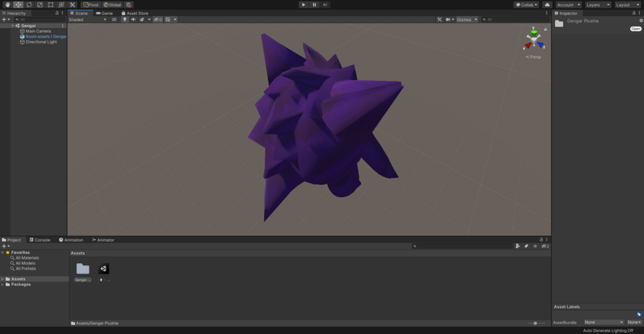Image resolution: width=644 pixels, height=334 pixels.
Task: Open Inspector settings gear icon
Action: 641,20
